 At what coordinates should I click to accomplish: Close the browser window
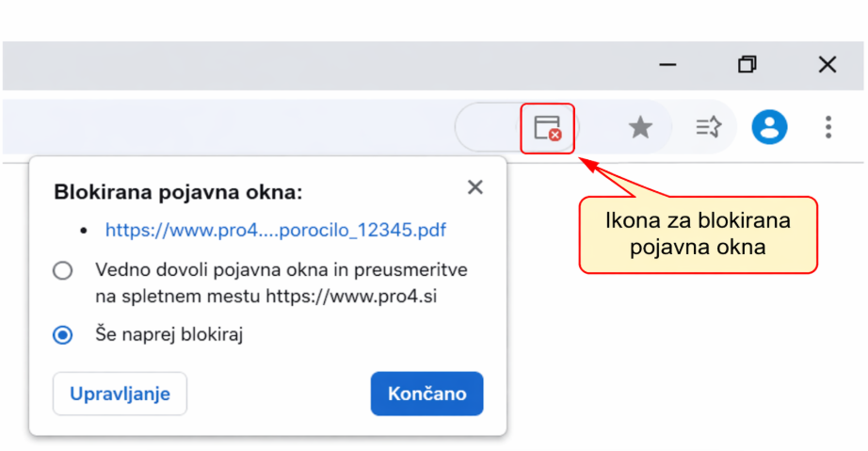click(828, 64)
